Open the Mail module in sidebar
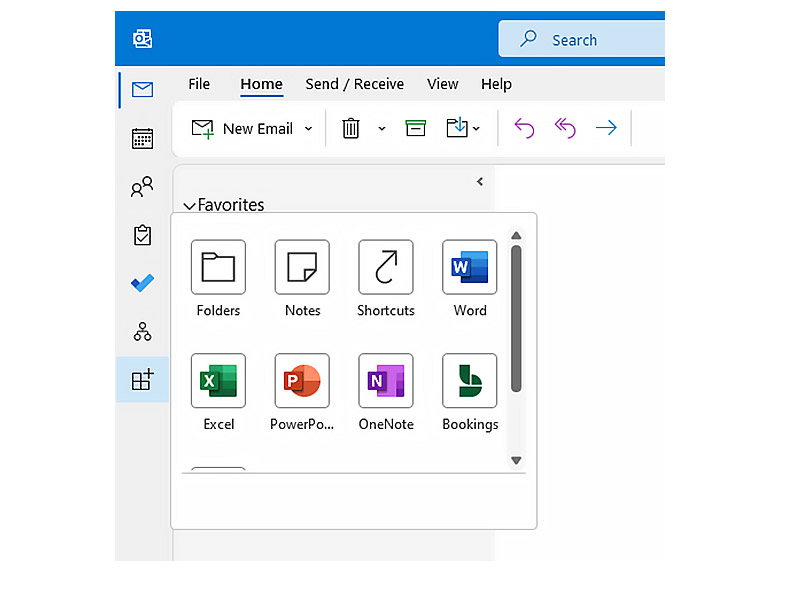The height and width of the screenshot is (600, 800). click(142, 90)
